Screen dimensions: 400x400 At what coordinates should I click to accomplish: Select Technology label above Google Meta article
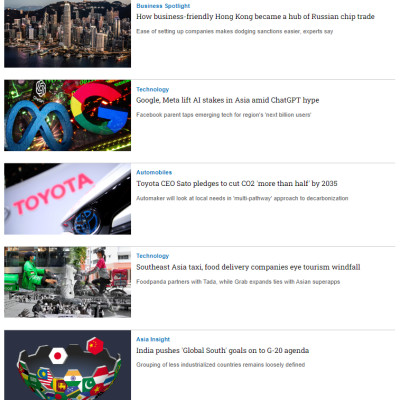click(152, 89)
